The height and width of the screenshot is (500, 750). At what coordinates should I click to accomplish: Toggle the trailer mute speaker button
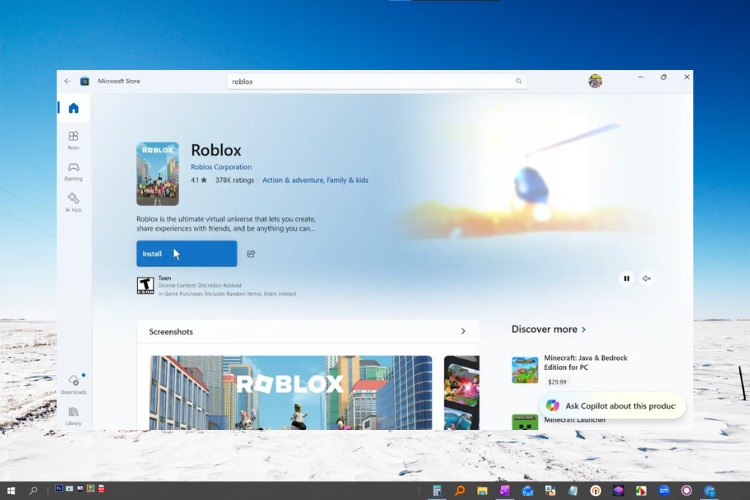(x=647, y=278)
